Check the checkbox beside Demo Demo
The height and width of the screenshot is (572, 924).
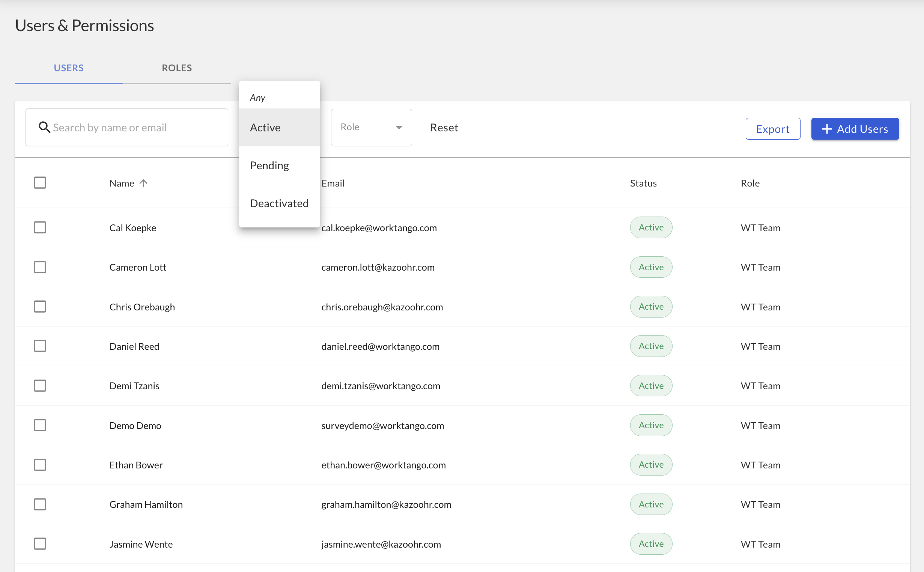[x=40, y=425]
